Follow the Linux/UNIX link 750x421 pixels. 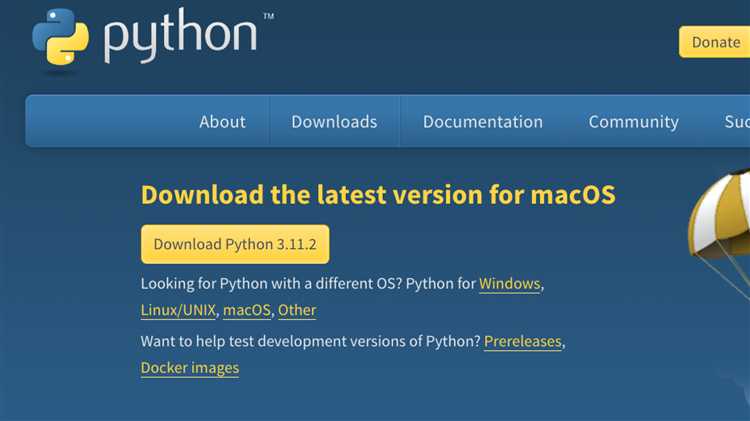click(x=178, y=310)
